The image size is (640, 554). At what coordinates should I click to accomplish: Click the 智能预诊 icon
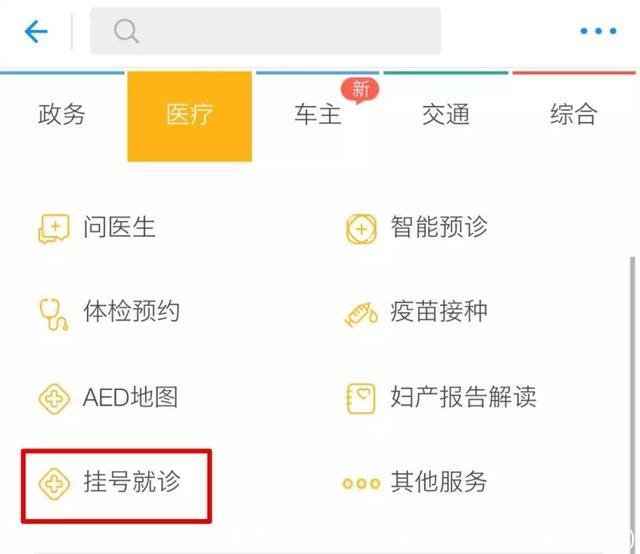(x=360, y=228)
